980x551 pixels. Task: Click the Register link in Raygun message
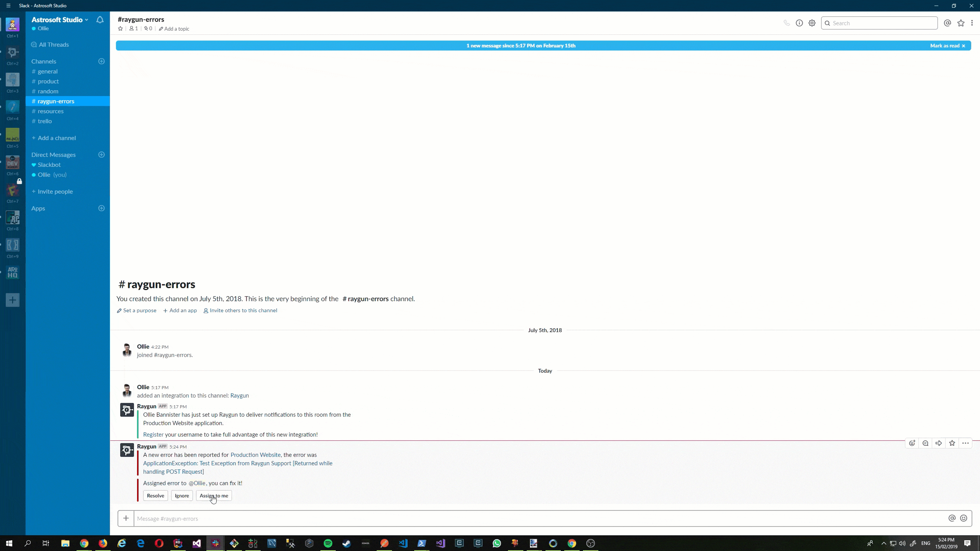pyautogui.click(x=153, y=434)
